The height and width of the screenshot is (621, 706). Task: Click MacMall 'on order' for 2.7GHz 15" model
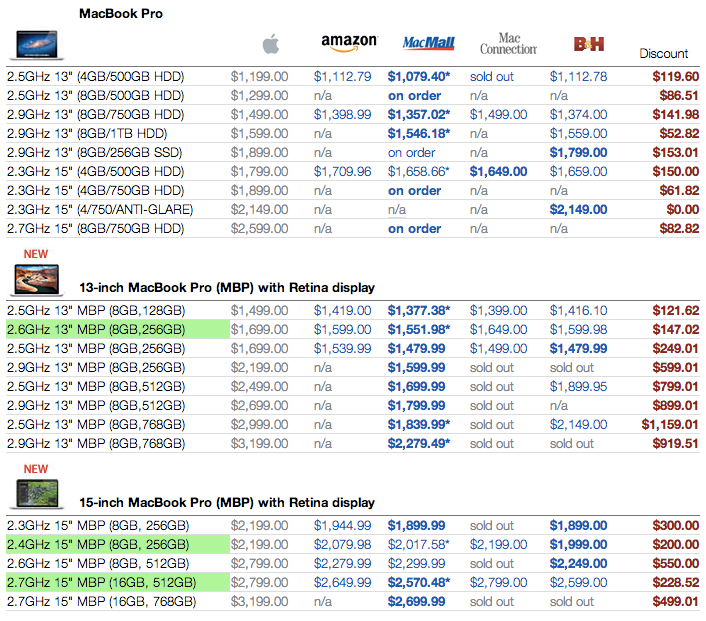[x=414, y=229]
